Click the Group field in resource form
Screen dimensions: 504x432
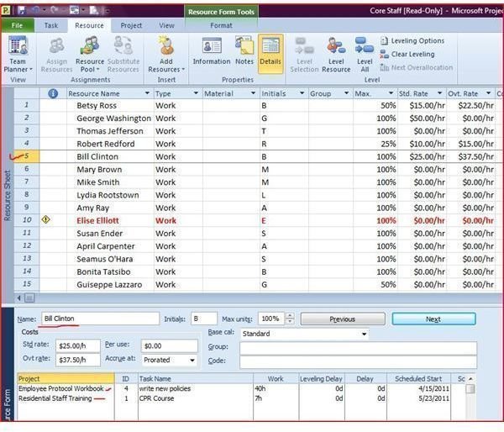pyautogui.click(x=358, y=348)
